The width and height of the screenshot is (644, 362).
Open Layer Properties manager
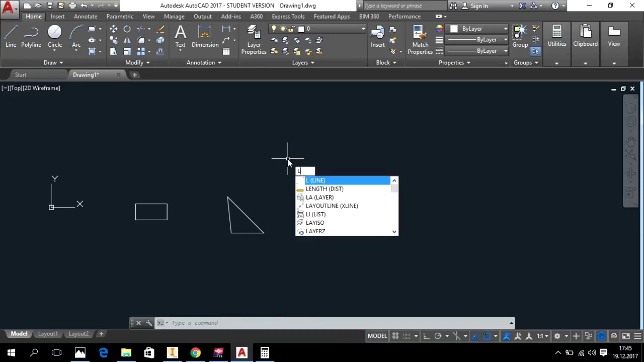tap(254, 40)
